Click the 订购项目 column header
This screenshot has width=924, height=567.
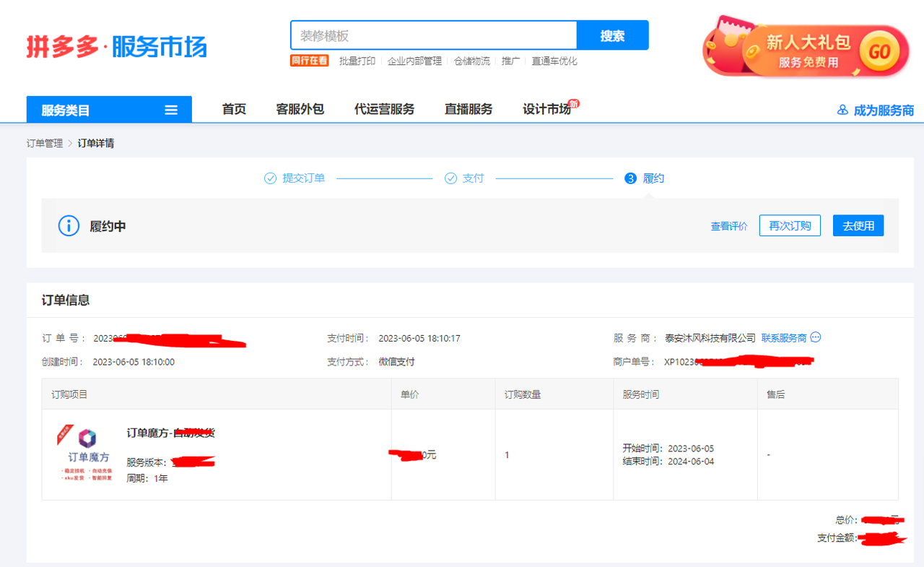(69, 394)
